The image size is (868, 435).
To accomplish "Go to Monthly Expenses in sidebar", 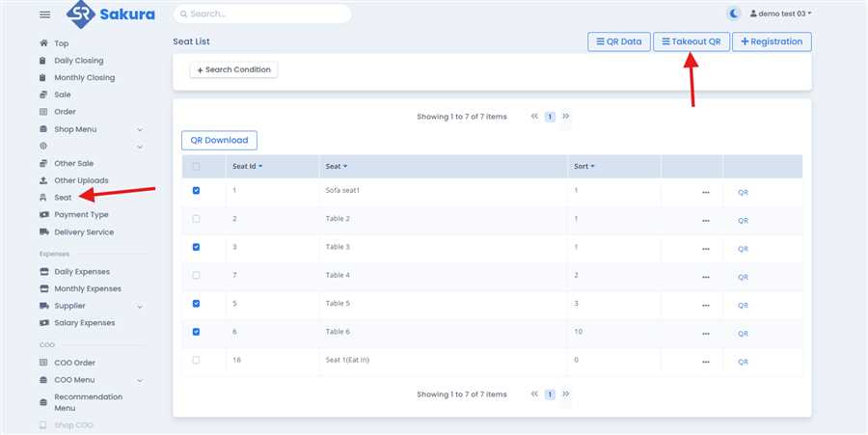I will (x=87, y=288).
